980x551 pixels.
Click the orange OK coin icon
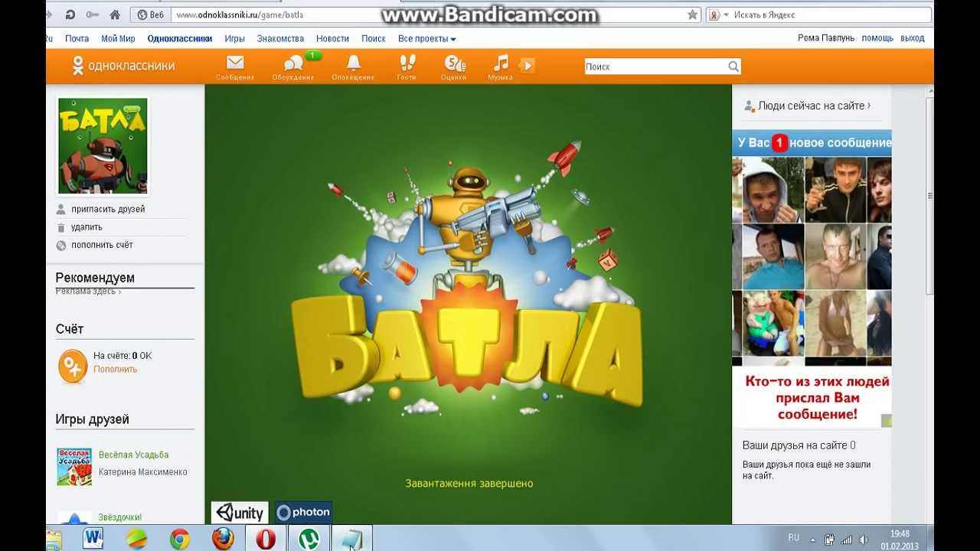[73, 367]
